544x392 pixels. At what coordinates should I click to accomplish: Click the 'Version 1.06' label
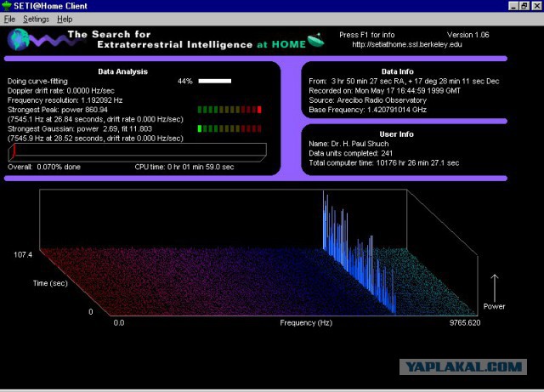[x=467, y=35]
